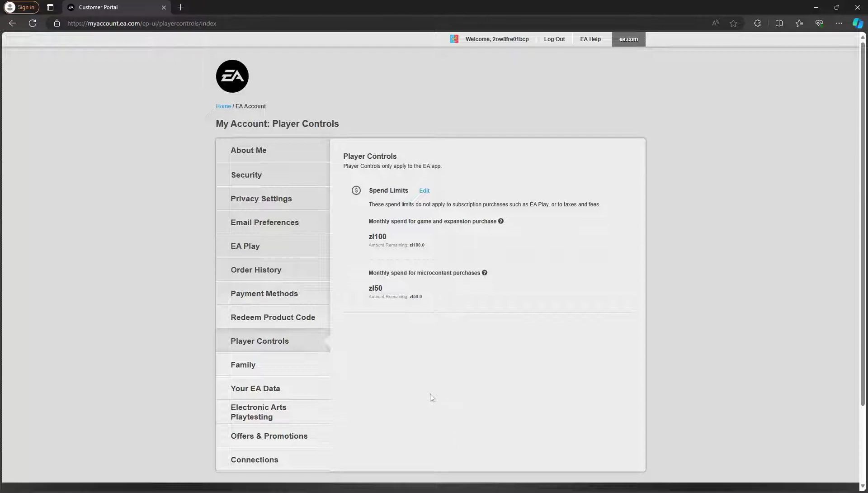Image resolution: width=868 pixels, height=493 pixels.
Task: Open Order History section
Action: click(x=273, y=270)
